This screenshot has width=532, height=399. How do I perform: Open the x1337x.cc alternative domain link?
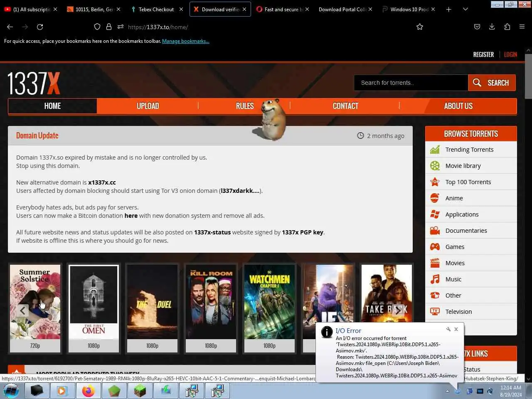[x=102, y=182]
